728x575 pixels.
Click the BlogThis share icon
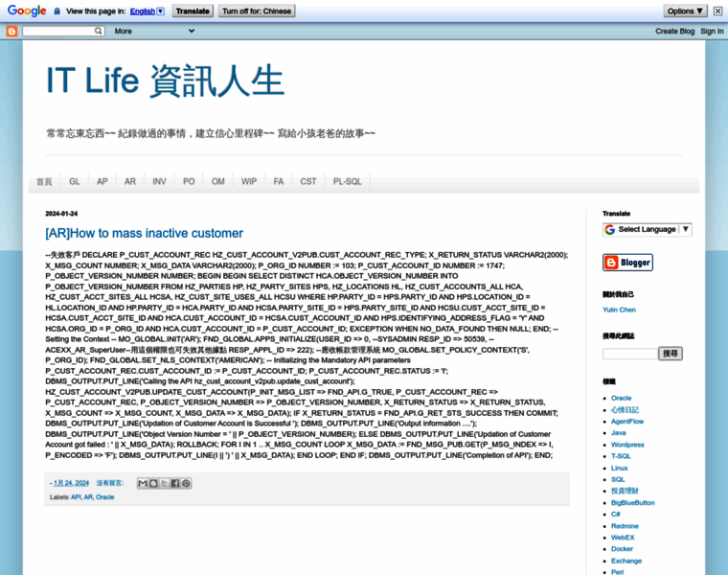tap(153, 484)
